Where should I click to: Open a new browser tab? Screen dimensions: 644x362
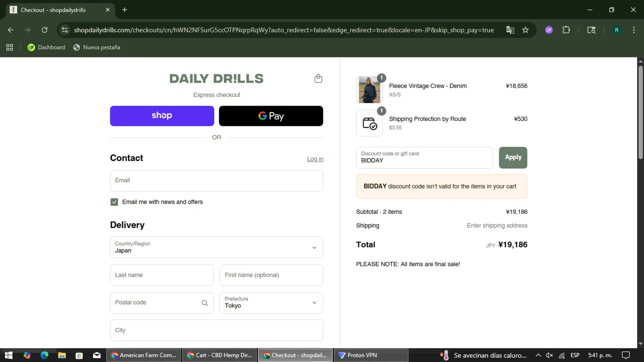(x=125, y=10)
